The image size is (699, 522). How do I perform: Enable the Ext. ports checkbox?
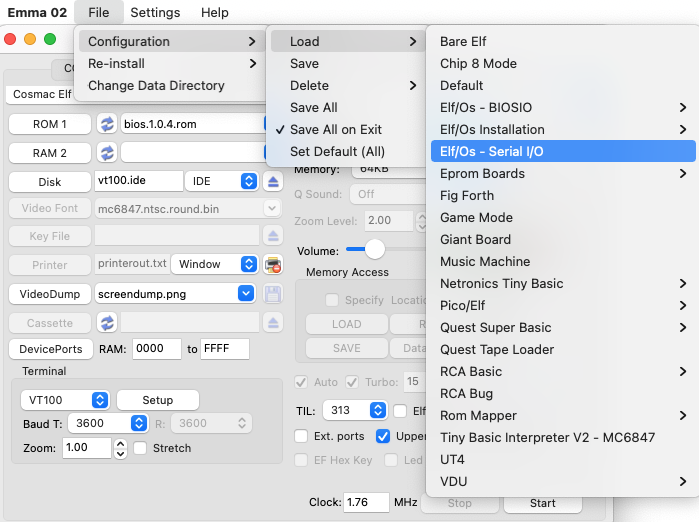point(301,436)
